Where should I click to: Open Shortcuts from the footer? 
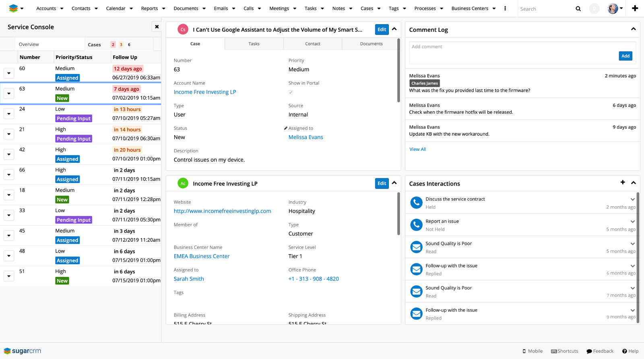[564, 351]
